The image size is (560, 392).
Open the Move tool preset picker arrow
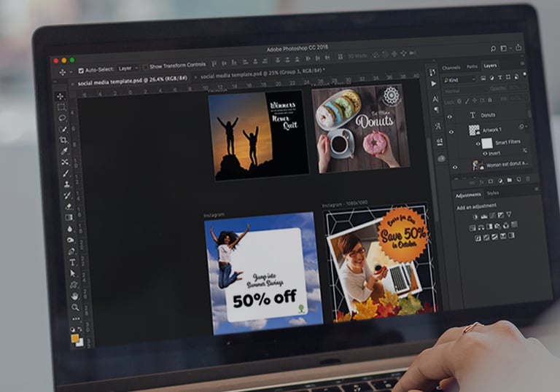click(x=71, y=72)
